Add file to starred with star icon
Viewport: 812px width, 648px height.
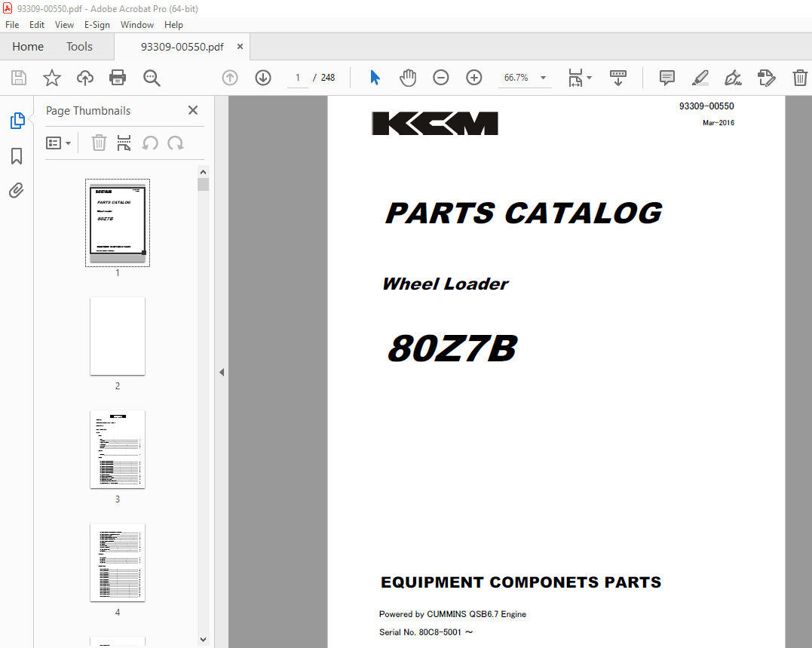52,78
